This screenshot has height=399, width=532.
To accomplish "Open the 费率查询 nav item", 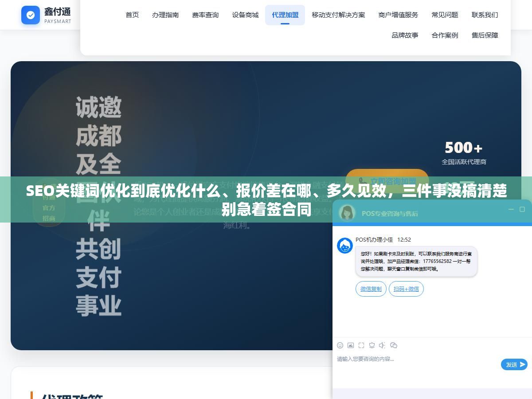I will 205,15.
